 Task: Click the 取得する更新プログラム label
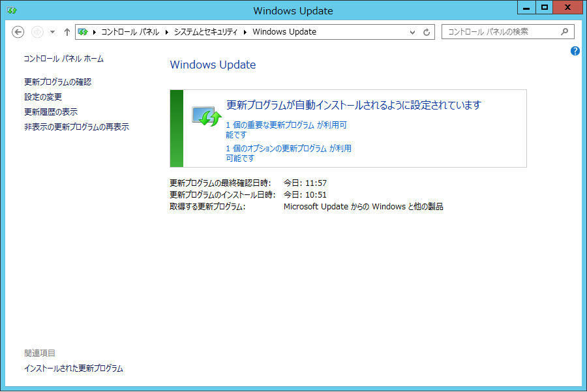coord(208,207)
